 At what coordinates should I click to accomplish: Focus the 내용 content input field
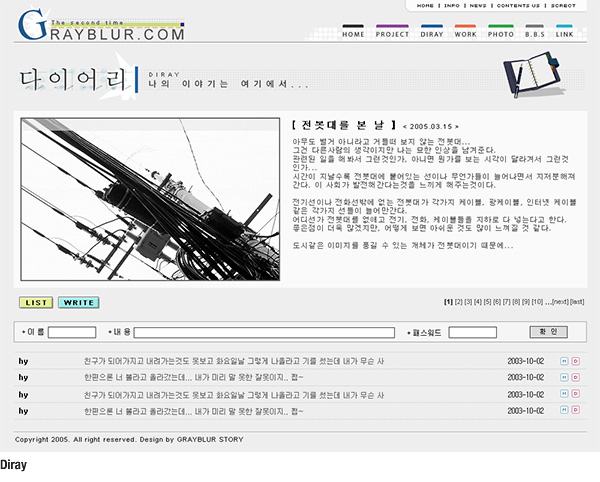264,332
